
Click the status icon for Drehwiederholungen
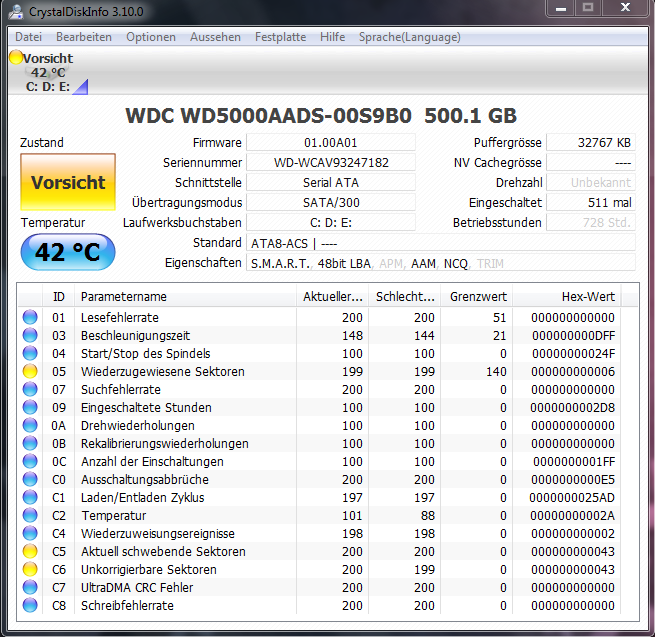(30, 425)
